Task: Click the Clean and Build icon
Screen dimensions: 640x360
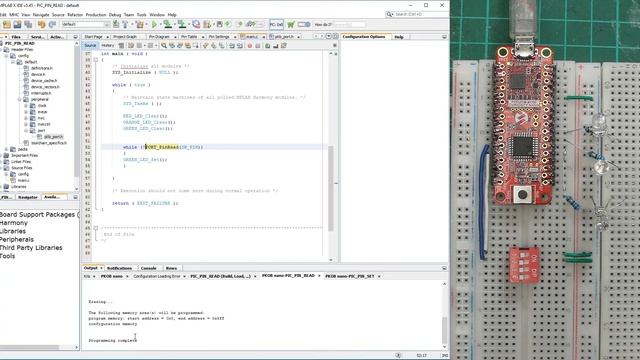Action: click(140, 24)
